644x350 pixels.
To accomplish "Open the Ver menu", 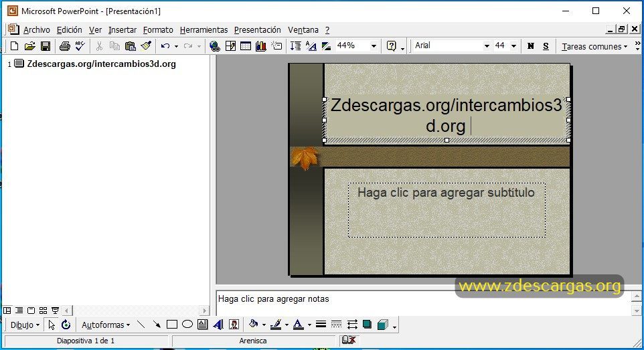I will 95,30.
